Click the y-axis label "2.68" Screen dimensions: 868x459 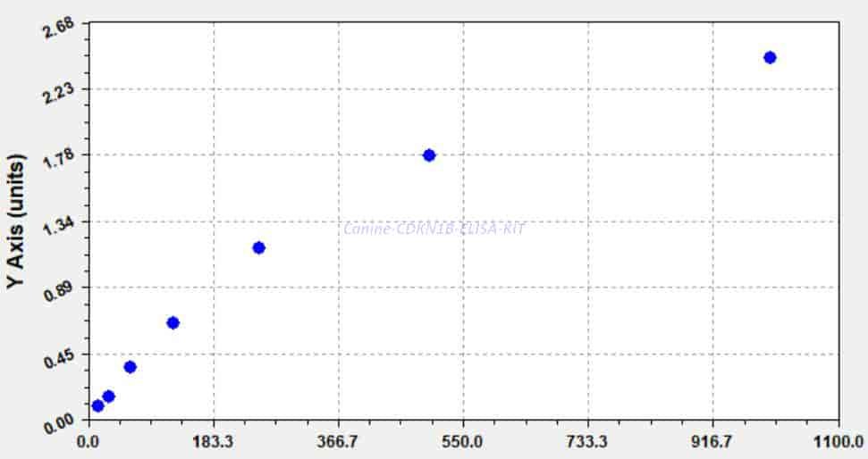57,29
